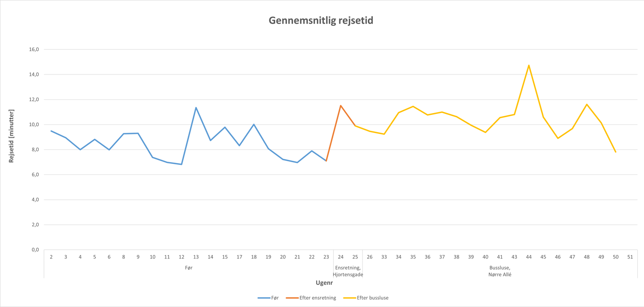Select the week 51 label on the axis
The image size is (644, 307).
pos(630,257)
